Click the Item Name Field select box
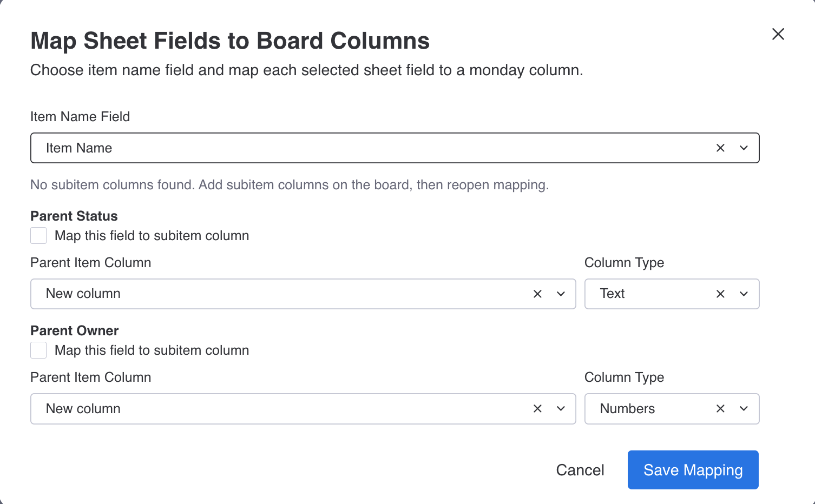815x504 pixels. [368, 148]
